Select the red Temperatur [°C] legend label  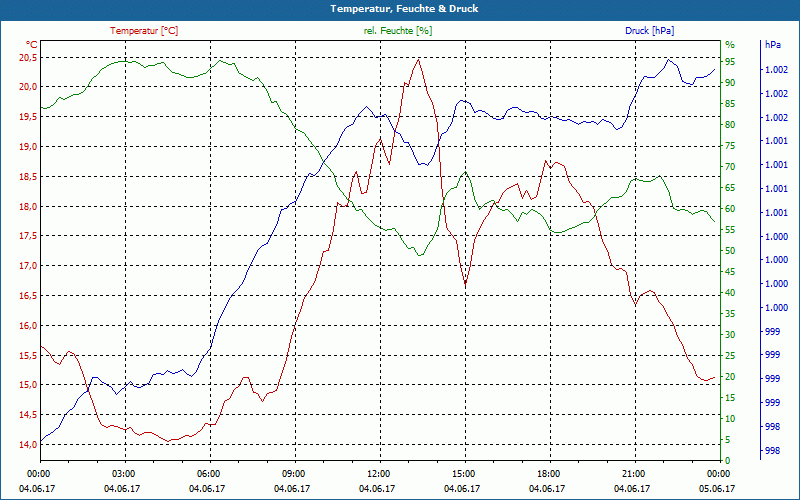[x=144, y=31]
